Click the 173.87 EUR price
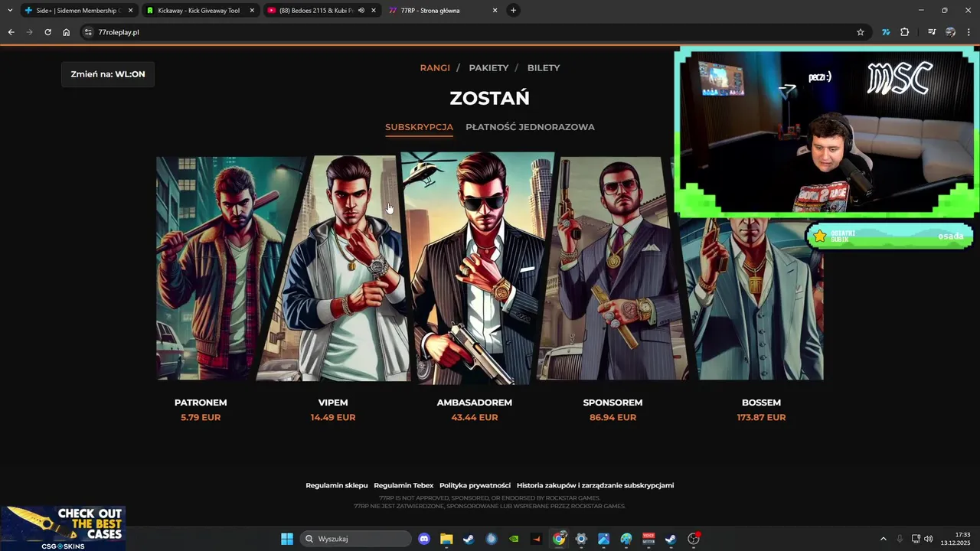 coord(761,418)
